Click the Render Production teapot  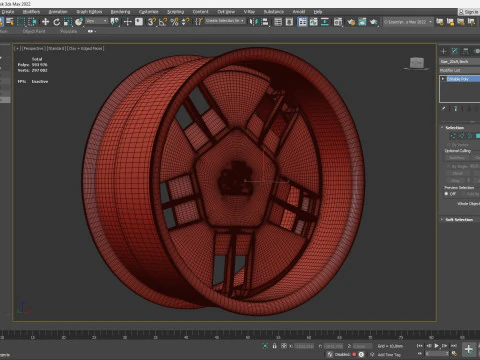[x=373, y=22]
